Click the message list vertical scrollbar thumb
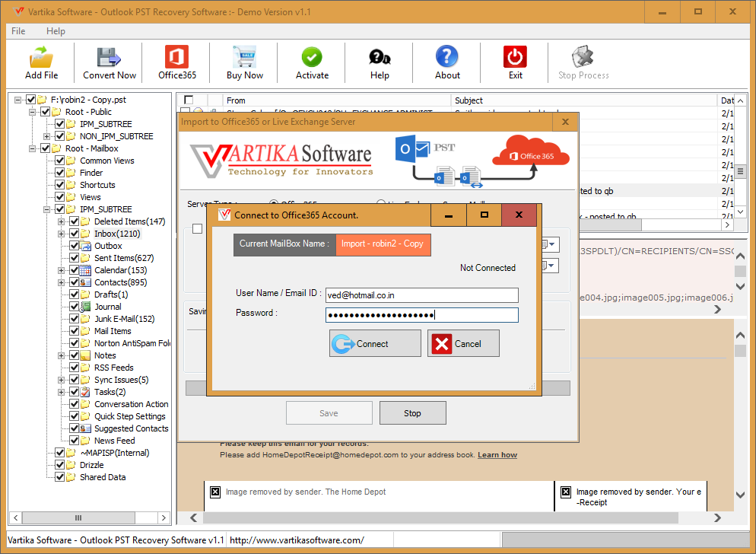This screenshot has width=756, height=554. click(741, 171)
